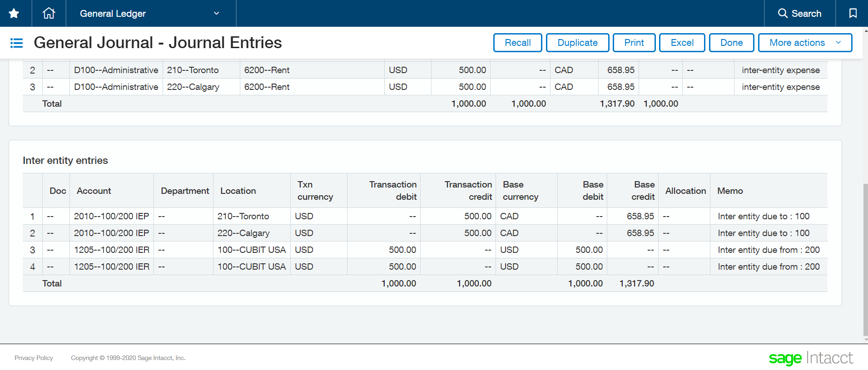Viewport: 868px width, 370px height.
Task: Click the Done button
Action: (x=731, y=43)
